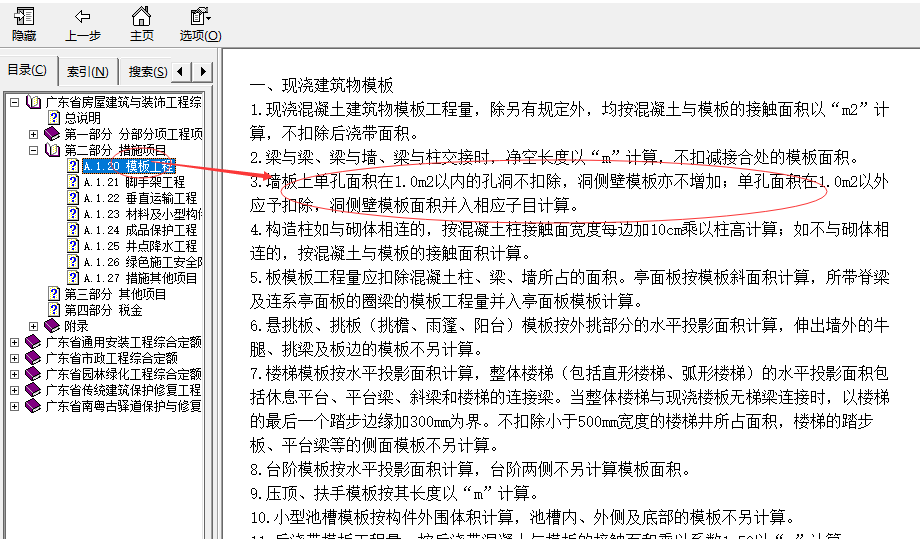Open A.1.24 成品保护工程 topic

[140, 230]
